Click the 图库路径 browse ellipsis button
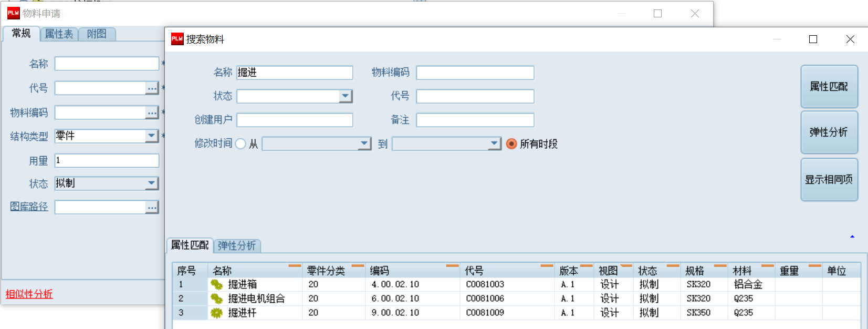 152,208
